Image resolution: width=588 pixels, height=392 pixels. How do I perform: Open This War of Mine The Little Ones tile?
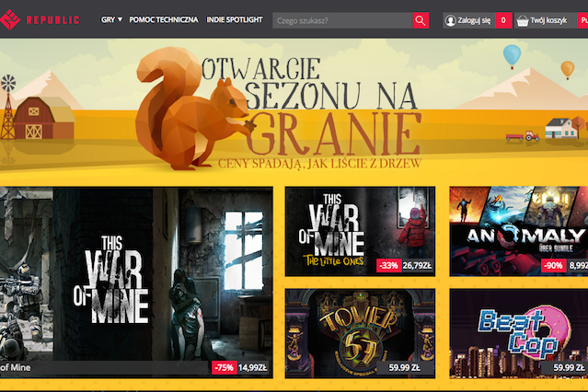pyautogui.click(x=360, y=232)
